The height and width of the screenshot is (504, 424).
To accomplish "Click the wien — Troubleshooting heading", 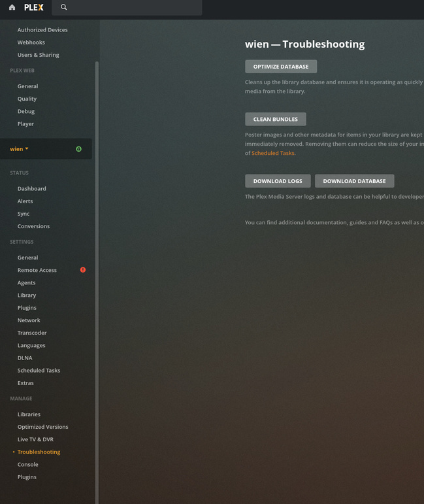I will point(305,44).
